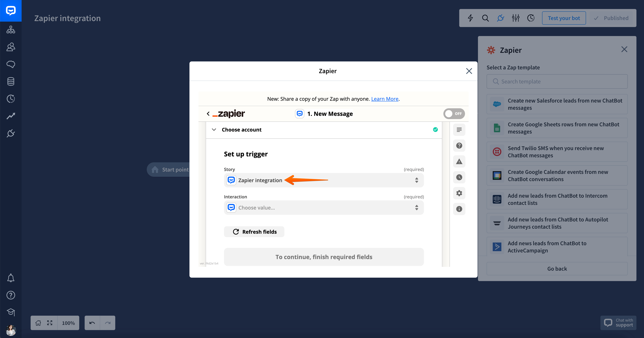
Task: Open the Reports trend icon in sidebar
Action: tap(11, 116)
